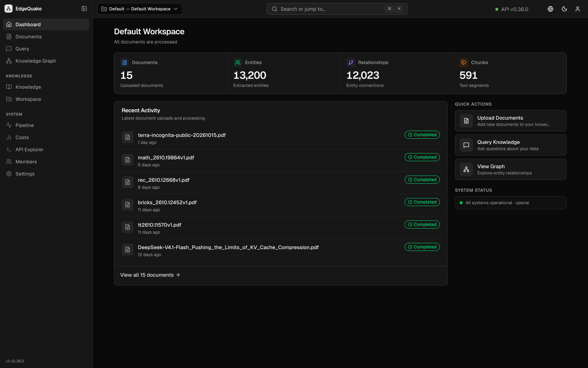Toggle dark mode moon icon
Image resolution: width=588 pixels, height=368 pixels.
point(564,9)
